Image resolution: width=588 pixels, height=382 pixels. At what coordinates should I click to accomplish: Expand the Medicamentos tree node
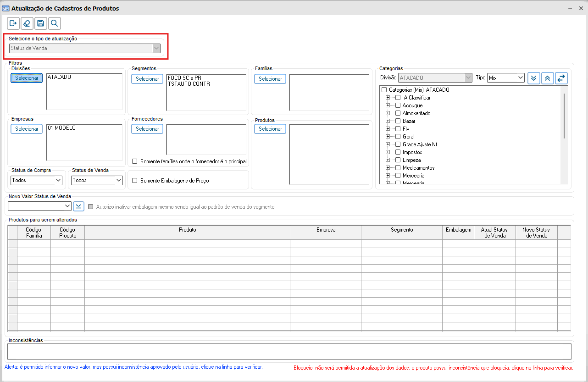388,168
